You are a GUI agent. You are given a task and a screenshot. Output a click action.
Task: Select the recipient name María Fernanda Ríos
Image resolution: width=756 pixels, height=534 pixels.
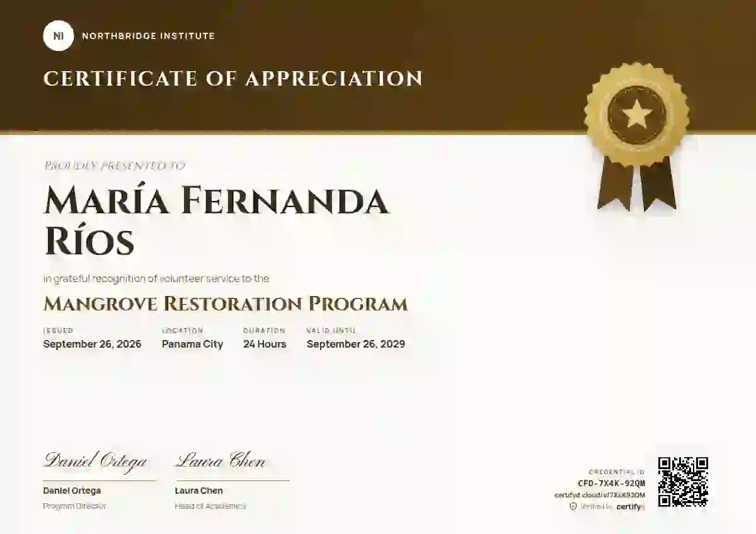216,220
